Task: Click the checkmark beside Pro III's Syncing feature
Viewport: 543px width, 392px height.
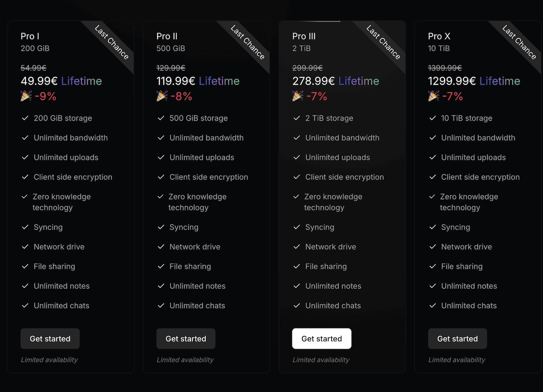Action: (x=297, y=227)
